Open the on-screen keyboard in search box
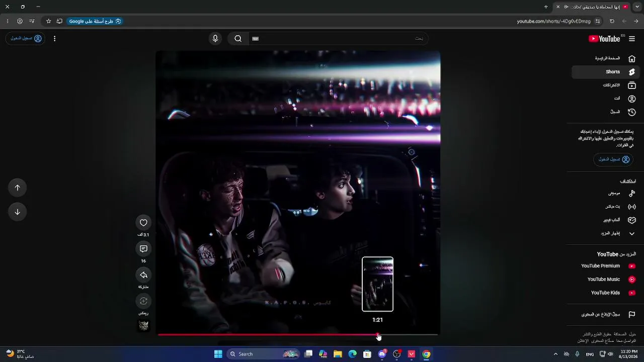Viewport: 644px width, 362px height. click(256, 39)
